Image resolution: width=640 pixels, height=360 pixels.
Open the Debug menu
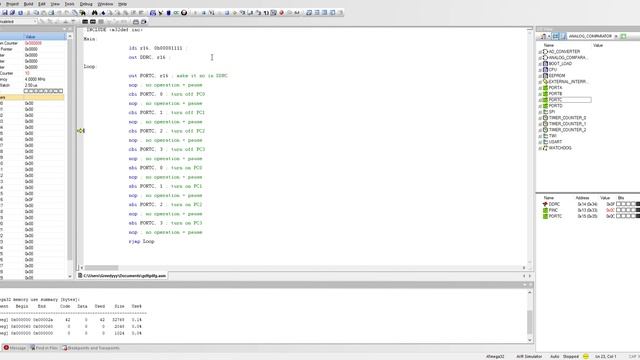[x=86, y=4]
